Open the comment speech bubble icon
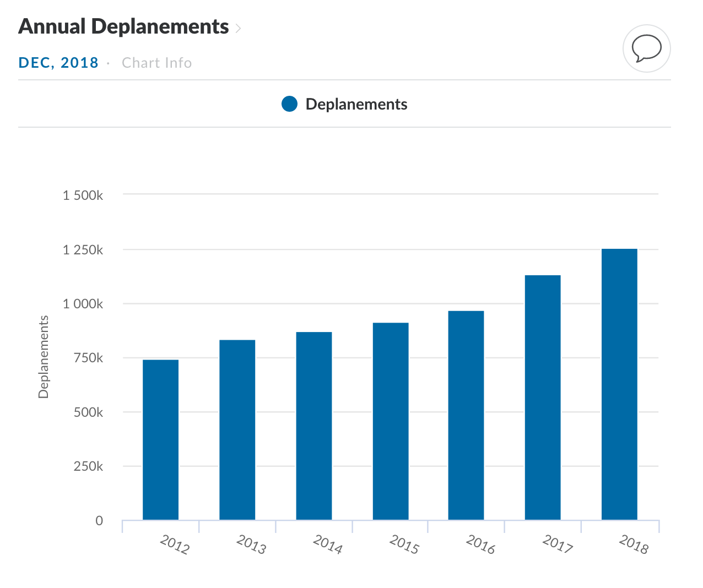The image size is (703, 588). pos(646,48)
